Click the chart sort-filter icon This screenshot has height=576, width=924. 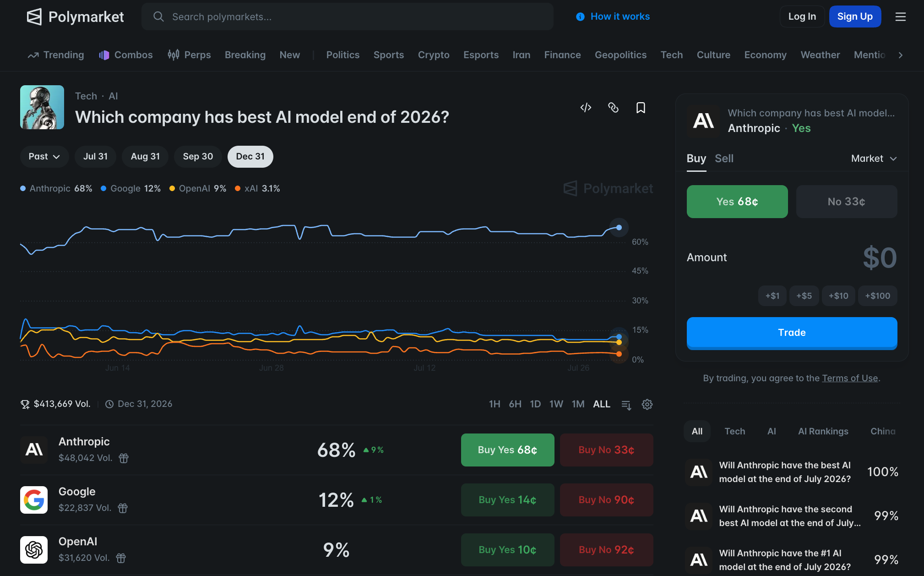(626, 405)
